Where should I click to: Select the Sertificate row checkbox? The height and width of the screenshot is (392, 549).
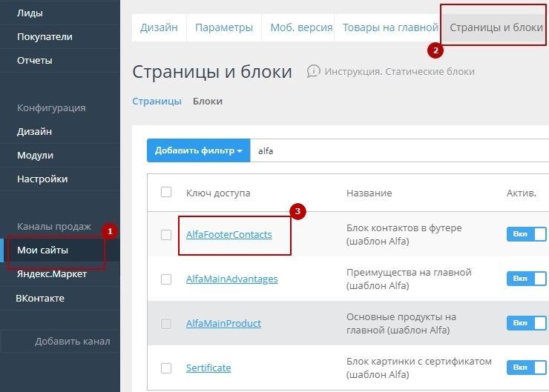[x=166, y=368]
